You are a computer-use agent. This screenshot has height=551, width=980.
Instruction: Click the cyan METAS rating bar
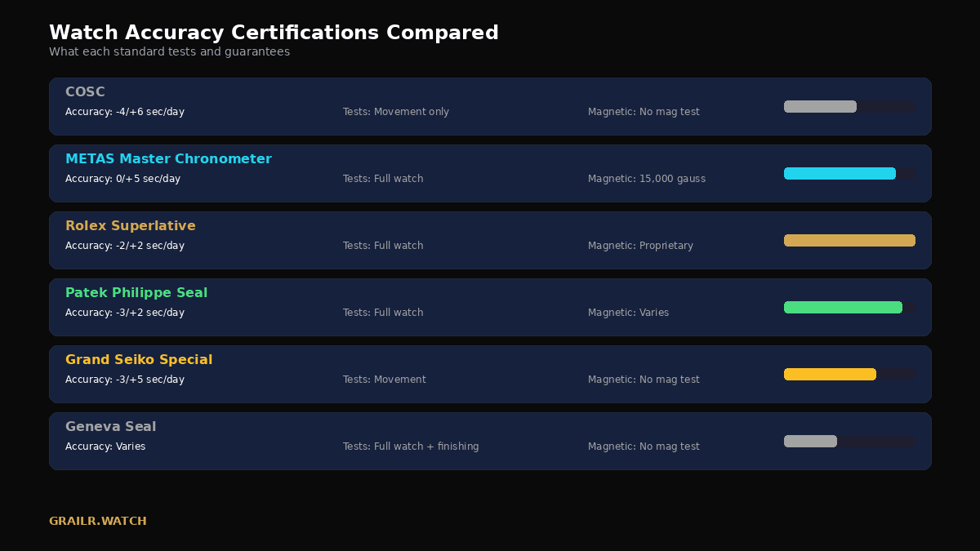(x=840, y=173)
